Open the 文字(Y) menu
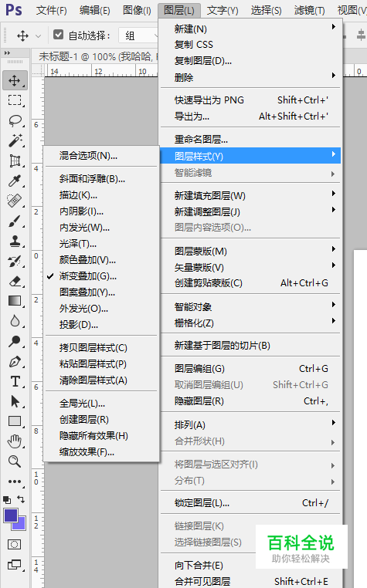This screenshot has width=367, height=588. click(x=223, y=10)
